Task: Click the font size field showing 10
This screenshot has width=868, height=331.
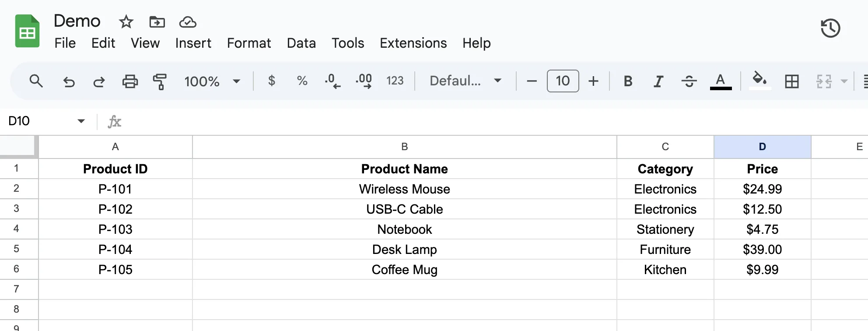Action: point(563,81)
